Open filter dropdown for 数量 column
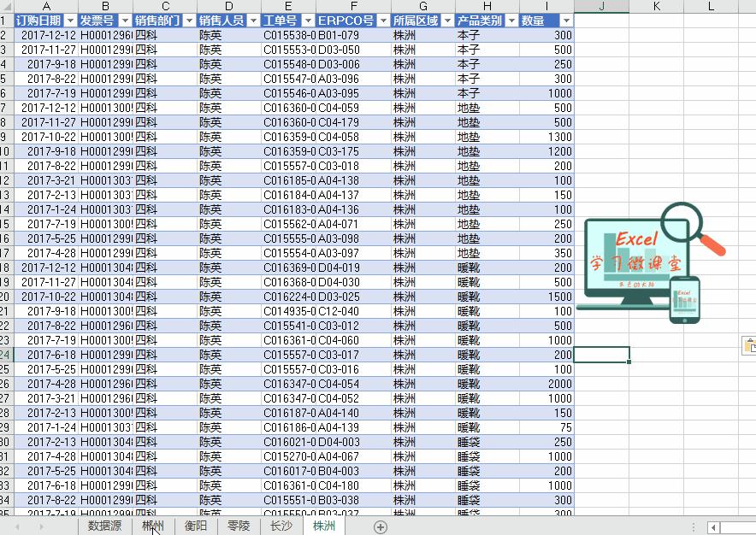Viewport: 756px width, 535px height. 566,21
